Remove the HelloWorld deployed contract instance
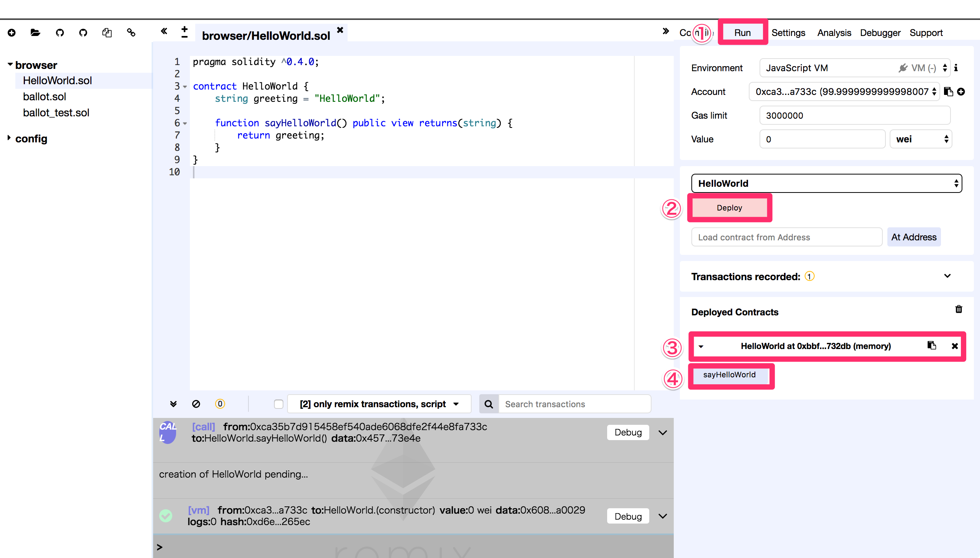980x558 pixels. 955,346
